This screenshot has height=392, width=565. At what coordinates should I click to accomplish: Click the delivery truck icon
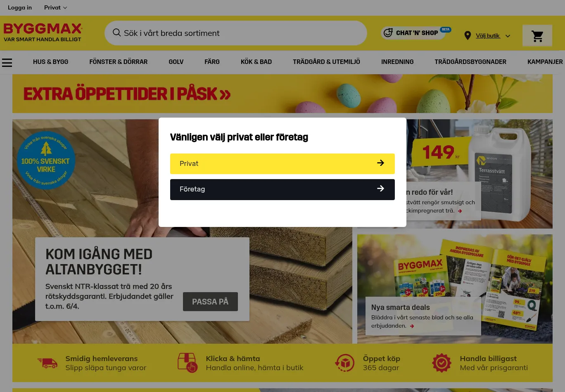pyautogui.click(x=47, y=363)
